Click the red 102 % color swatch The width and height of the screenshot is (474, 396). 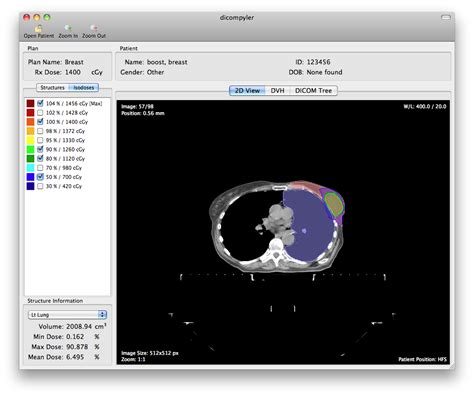31,113
